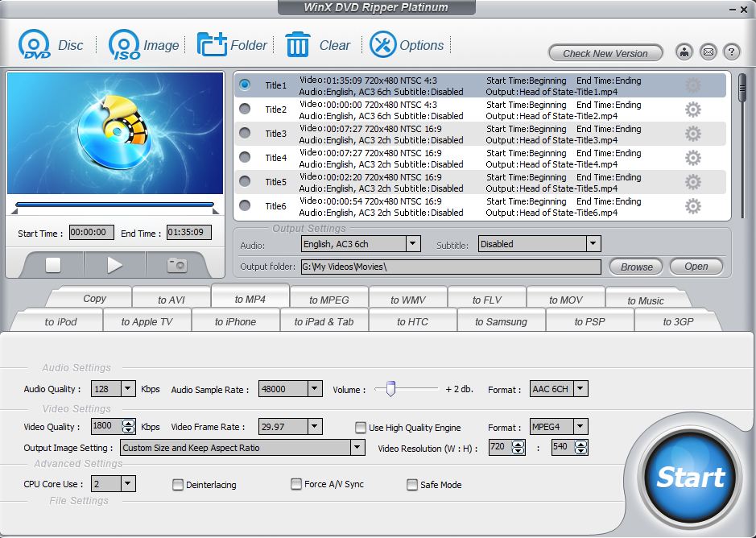This screenshot has width=756, height=538.
Task: Open settings gear for Title4
Action: pyautogui.click(x=693, y=158)
